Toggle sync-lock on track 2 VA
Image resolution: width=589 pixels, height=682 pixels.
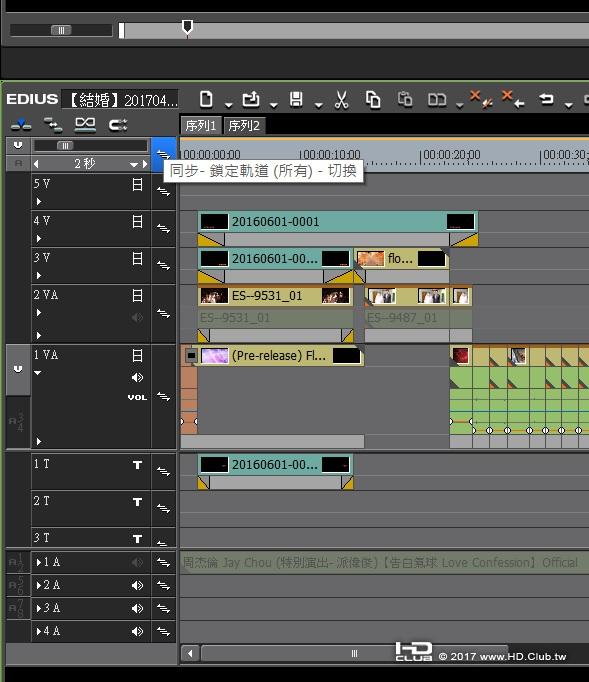coord(164,313)
